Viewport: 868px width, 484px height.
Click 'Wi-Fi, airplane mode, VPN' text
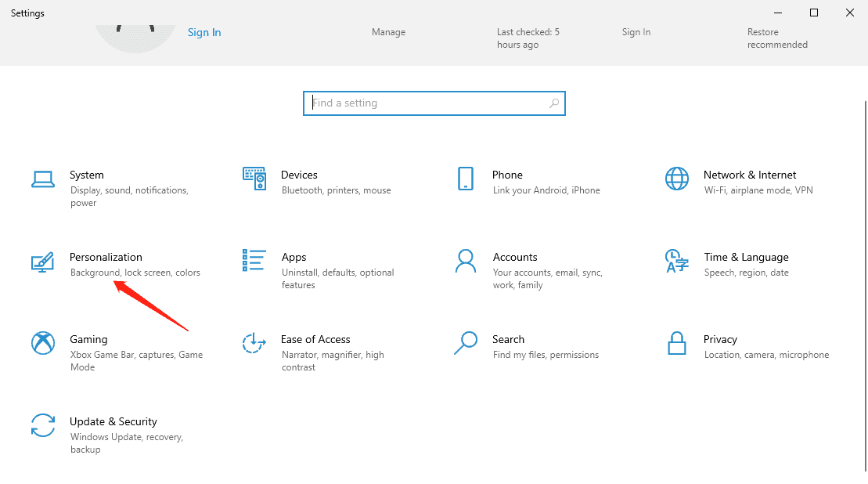[758, 190]
